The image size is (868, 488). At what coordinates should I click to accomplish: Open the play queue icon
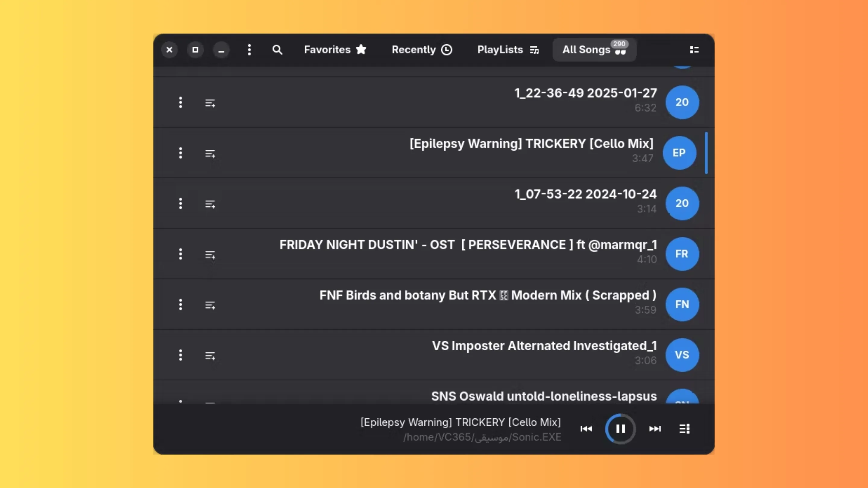[684, 429]
